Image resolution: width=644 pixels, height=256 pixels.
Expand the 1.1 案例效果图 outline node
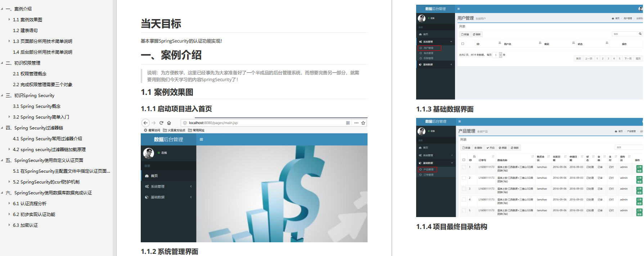pyautogui.click(x=9, y=19)
